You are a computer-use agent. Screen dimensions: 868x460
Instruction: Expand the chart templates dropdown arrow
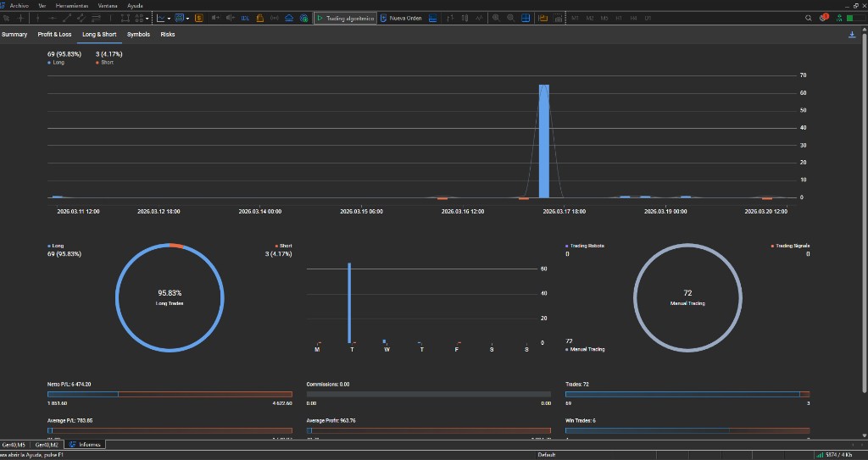point(188,18)
